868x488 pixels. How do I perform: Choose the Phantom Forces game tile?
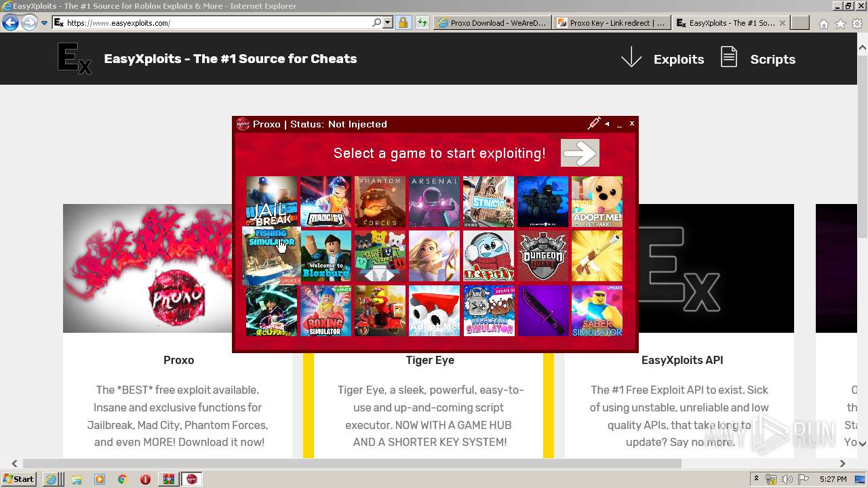coord(380,201)
